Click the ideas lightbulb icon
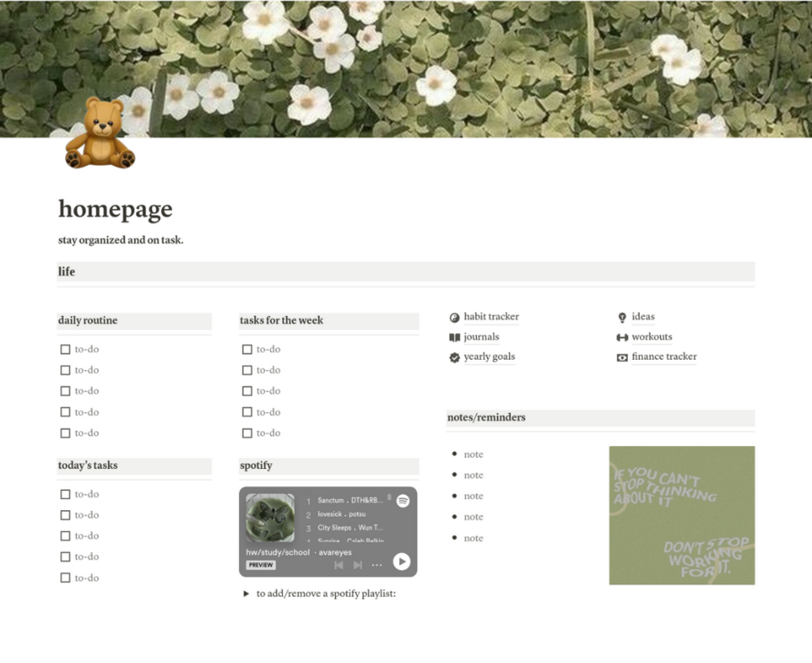Image resolution: width=812 pixels, height=663 pixels. click(622, 318)
